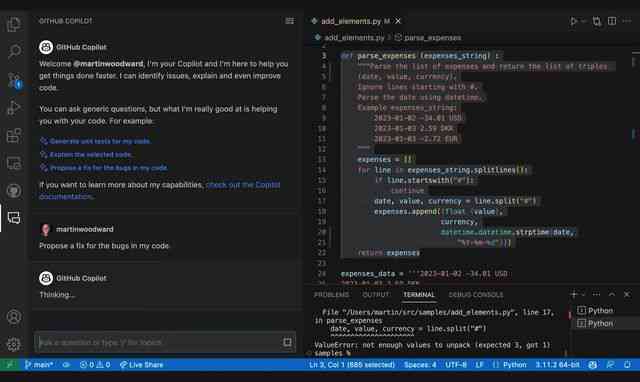
Task: Open the GitHub view in activity bar
Action: [x=14, y=191]
